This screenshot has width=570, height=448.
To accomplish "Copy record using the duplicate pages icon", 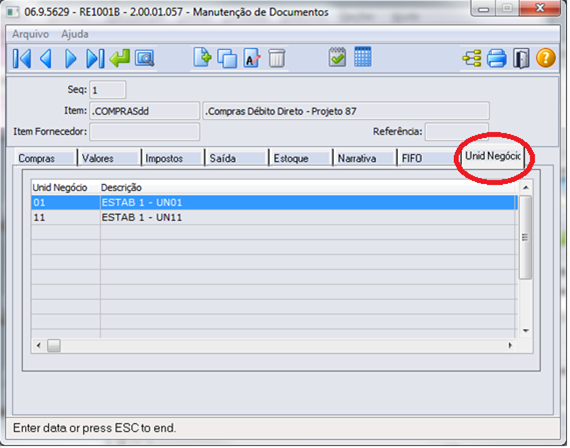I will (x=227, y=58).
